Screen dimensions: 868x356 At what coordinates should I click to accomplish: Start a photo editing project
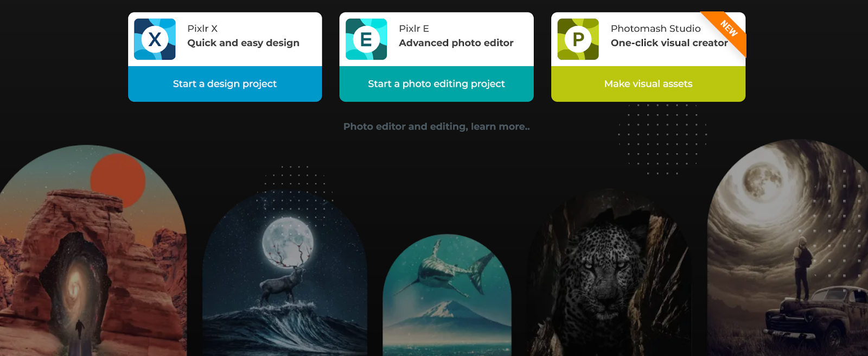click(x=437, y=84)
